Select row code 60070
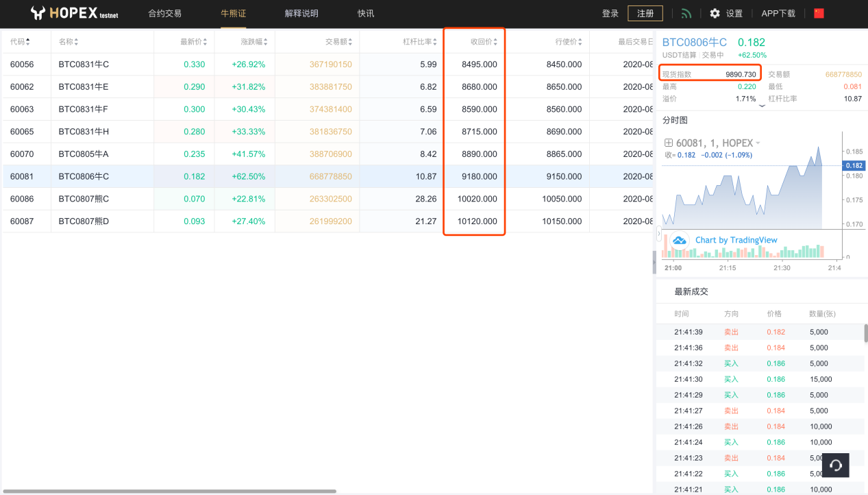This screenshot has width=868, height=495. [x=22, y=154]
